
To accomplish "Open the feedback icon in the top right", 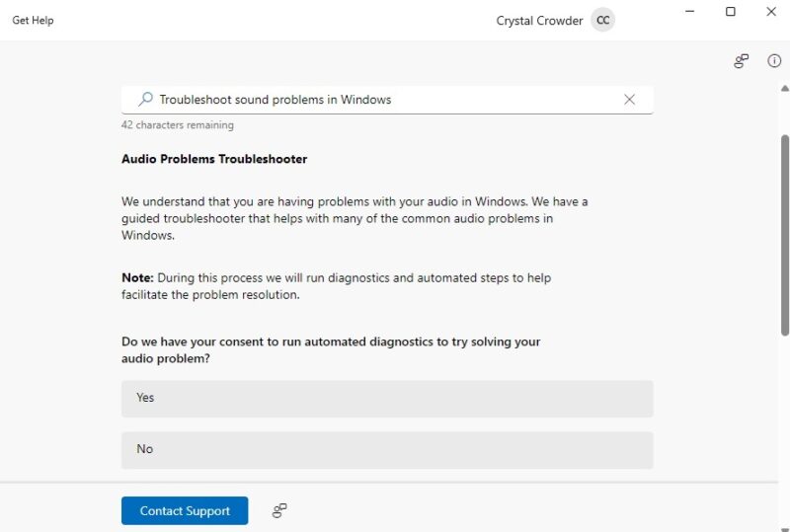I will pyautogui.click(x=742, y=61).
